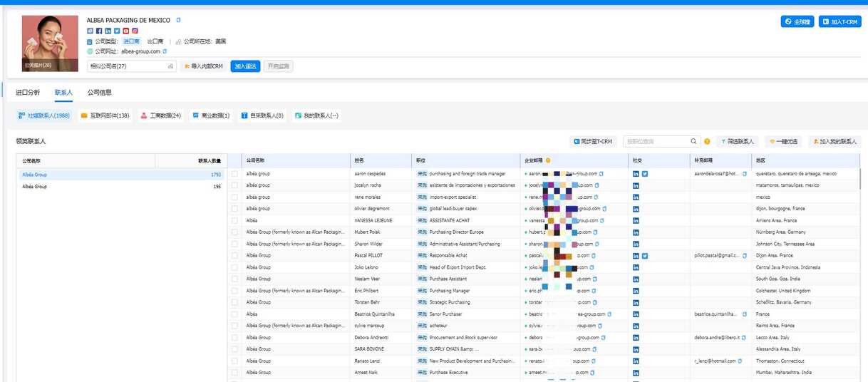Switch to the 联系人 tab
The image size is (868, 382).
[63, 92]
